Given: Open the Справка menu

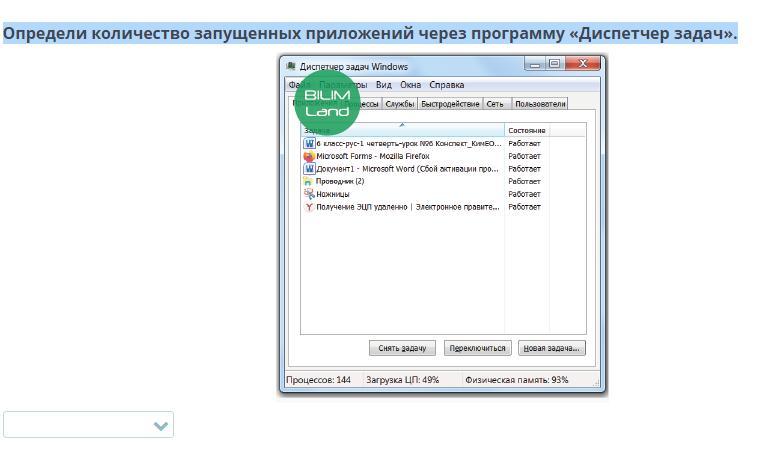Looking at the screenshot, I should click(447, 85).
